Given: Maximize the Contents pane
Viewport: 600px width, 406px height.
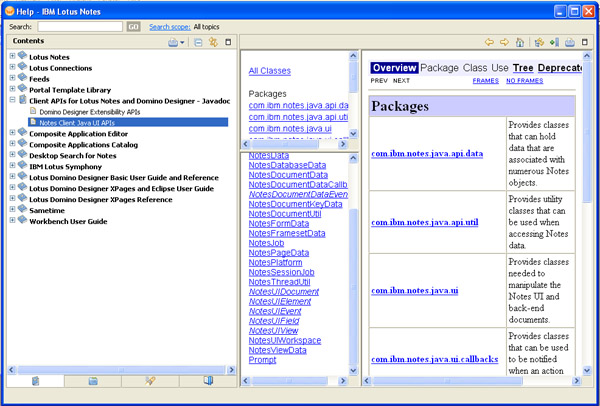Looking at the screenshot, I should (229, 42).
